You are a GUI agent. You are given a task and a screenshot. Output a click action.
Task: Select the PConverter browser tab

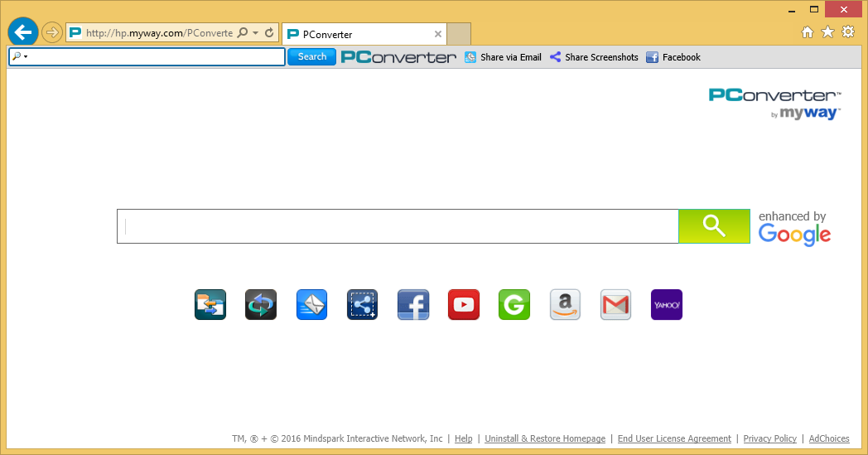coord(364,34)
